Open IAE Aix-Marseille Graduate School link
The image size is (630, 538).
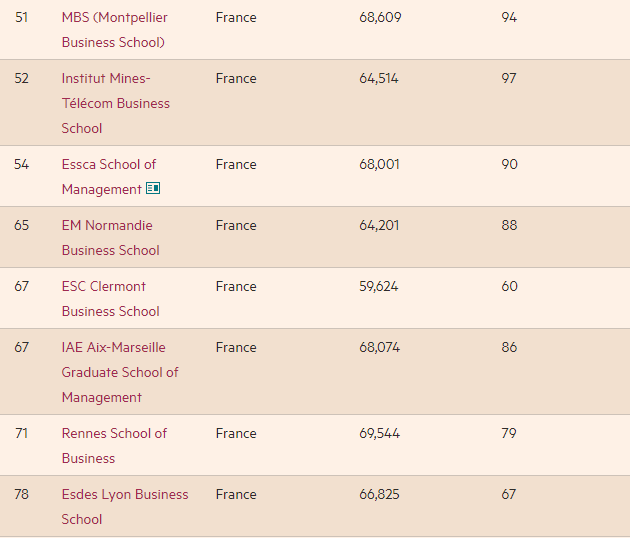click(x=120, y=372)
